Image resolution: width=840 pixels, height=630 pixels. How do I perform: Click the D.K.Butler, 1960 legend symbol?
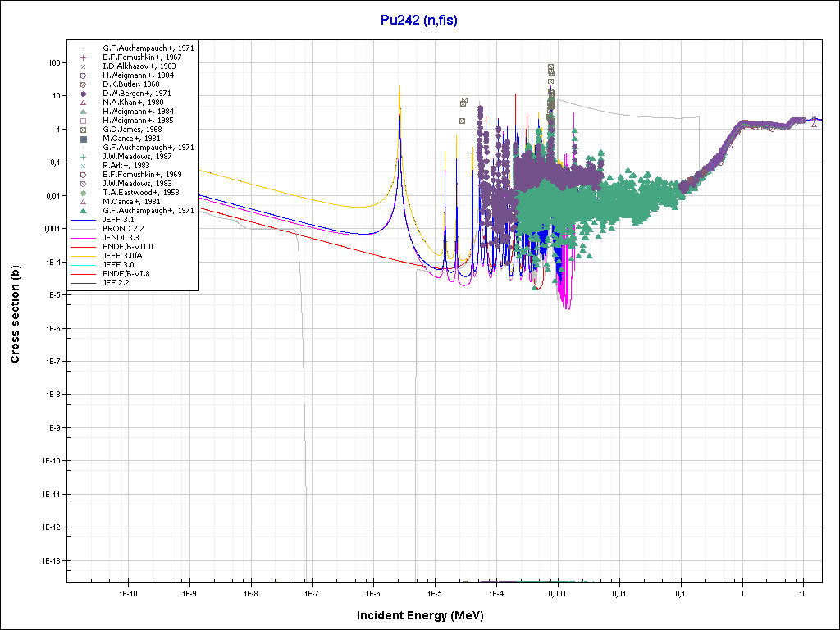click(83, 84)
